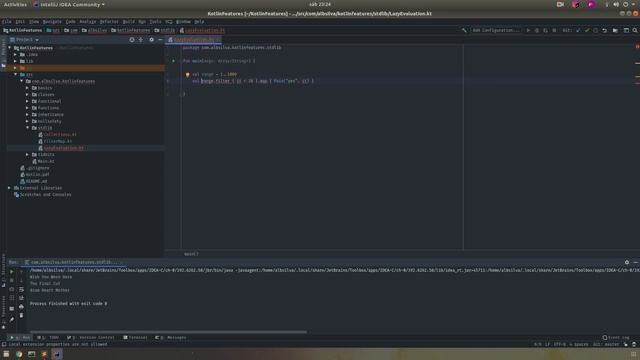The image size is (640, 360).
Task: Click the IntelliJ IDEA taskbar icon
Action: [x=57, y=354]
